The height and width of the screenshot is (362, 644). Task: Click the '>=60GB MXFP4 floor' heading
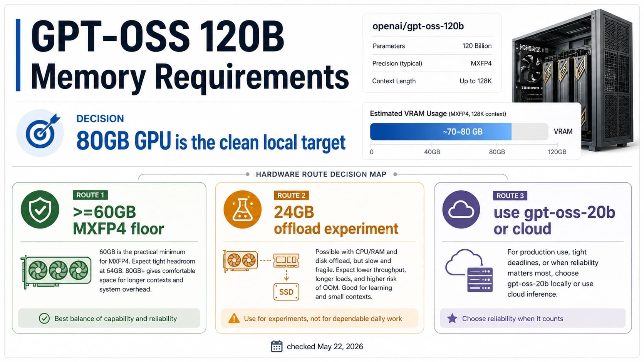[x=118, y=220]
